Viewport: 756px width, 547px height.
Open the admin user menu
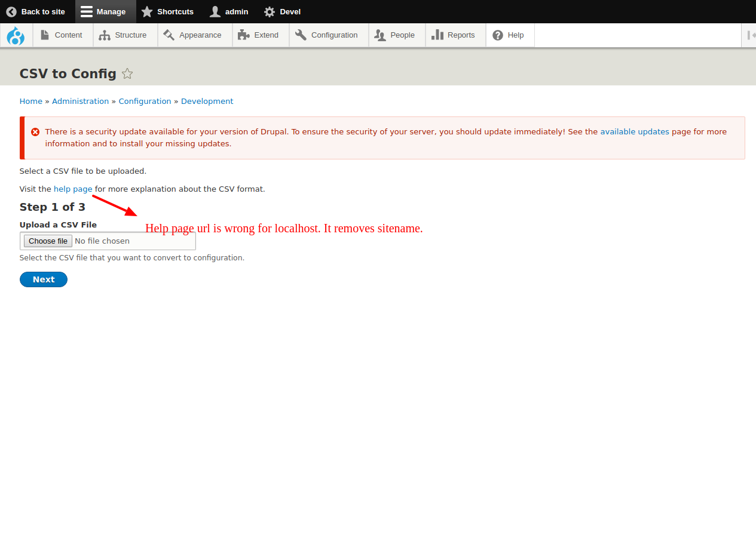pos(229,11)
